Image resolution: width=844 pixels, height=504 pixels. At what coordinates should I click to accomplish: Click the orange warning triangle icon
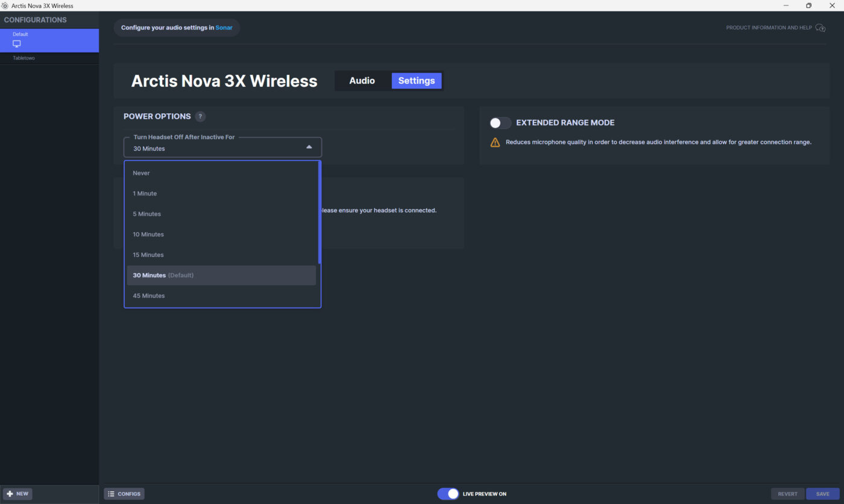point(495,142)
